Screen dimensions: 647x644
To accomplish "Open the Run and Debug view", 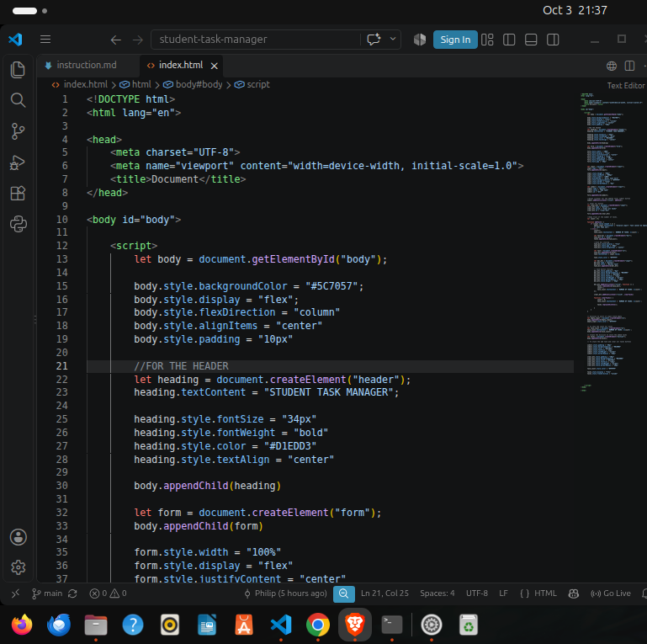I will coord(18,162).
